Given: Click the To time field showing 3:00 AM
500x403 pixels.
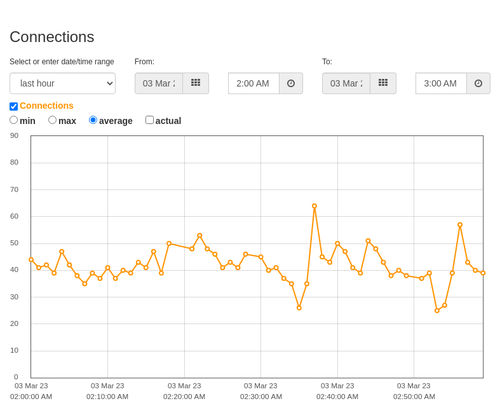Looking at the screenshot, I should [441, 83].
